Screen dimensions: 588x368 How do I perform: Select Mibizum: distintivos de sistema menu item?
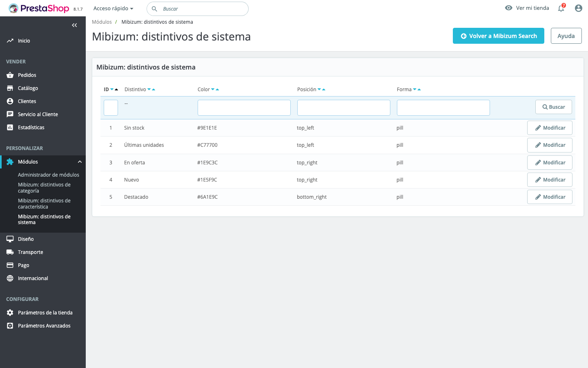(44, 220)
